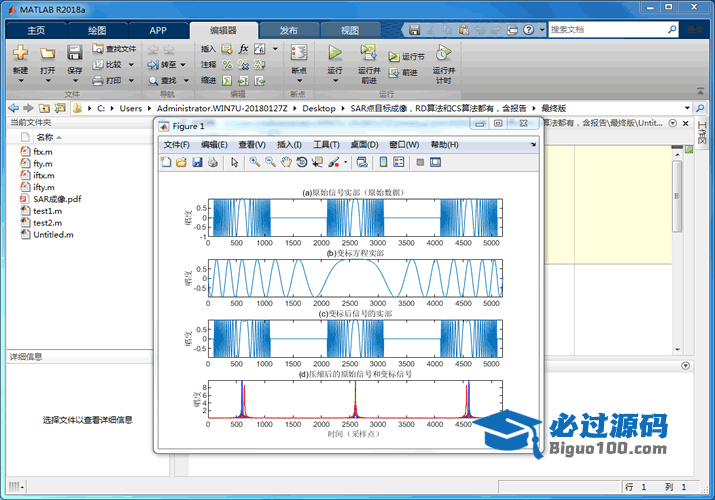Click the insert colorbar icon in Figure 1
The height and width of the screenshot is (500, 715).
[383, 162]
